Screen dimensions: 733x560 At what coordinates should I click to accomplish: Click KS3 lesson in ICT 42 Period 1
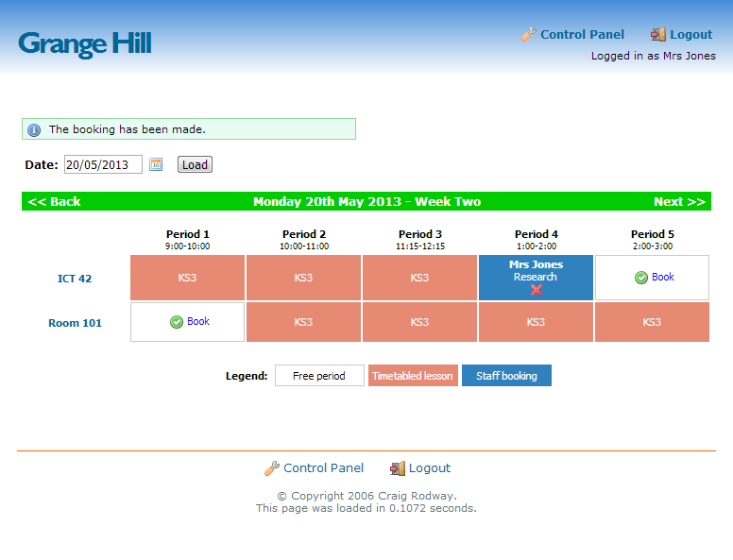coord(188,278)
